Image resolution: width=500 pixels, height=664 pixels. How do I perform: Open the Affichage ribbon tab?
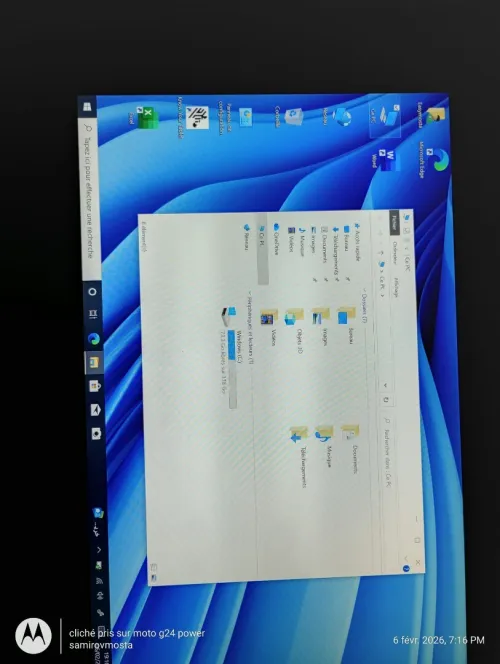tap(396, 287)
